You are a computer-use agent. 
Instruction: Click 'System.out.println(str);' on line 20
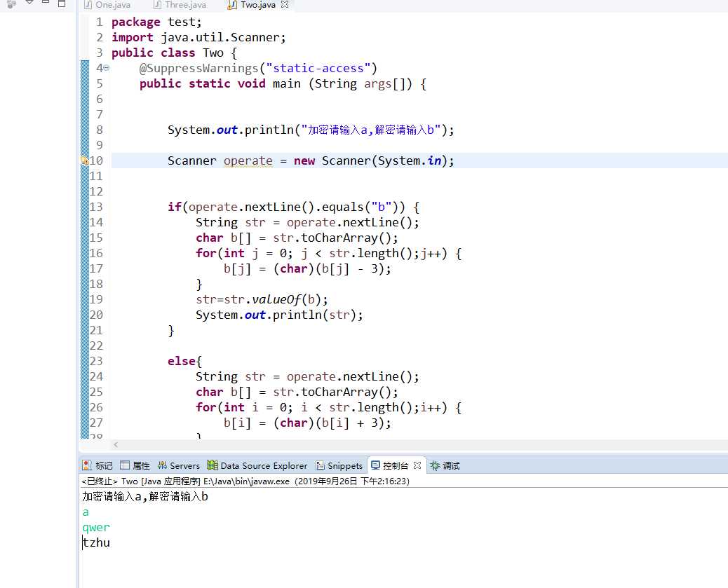(x=279, y=315)
